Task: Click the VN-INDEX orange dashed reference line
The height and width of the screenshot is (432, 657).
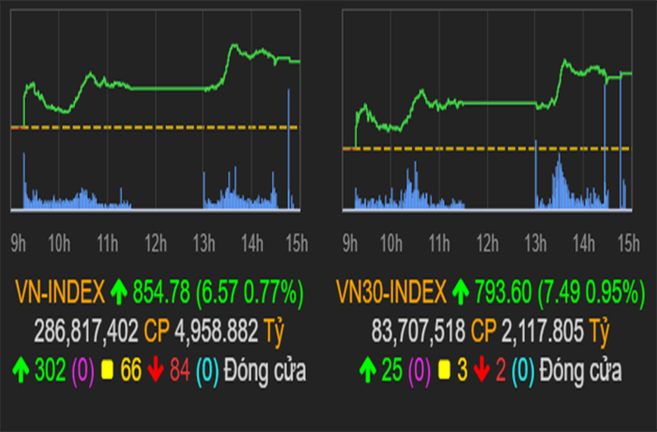Action: [150, 127]
